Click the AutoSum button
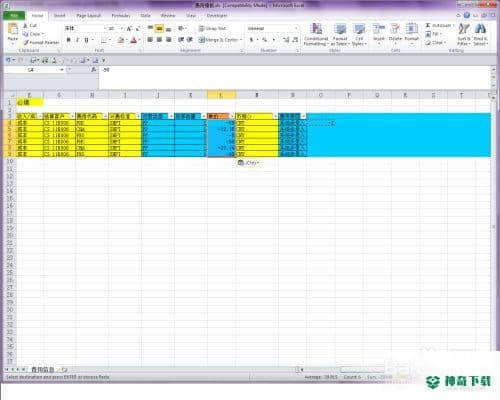Viewport: 500px width, 400px height. (440, 25)
